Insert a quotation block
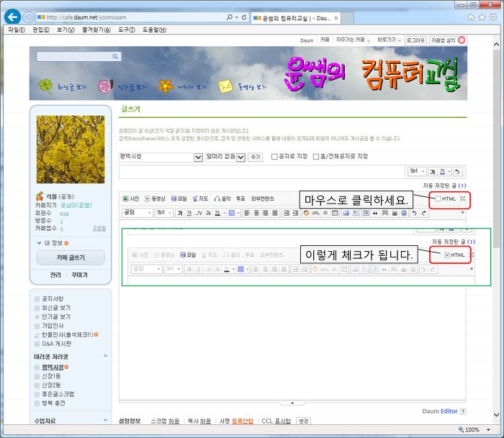Viewport: 504px width, 438px height. click(375, 213)
